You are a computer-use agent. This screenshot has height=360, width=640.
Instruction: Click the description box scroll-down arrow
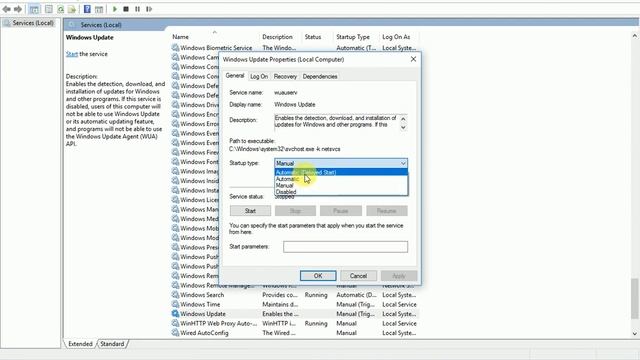tap(403, 128)
